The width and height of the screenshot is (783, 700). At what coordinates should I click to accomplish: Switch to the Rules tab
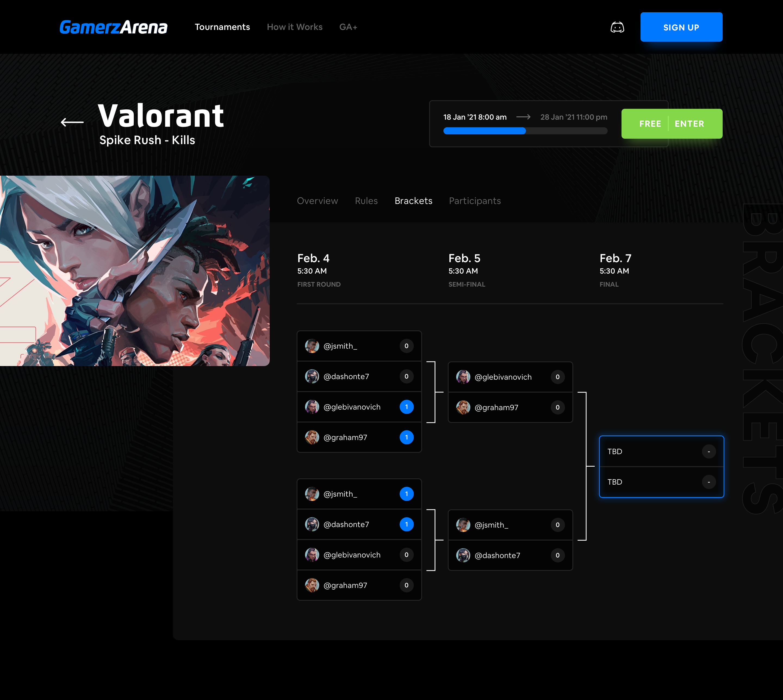366,201
